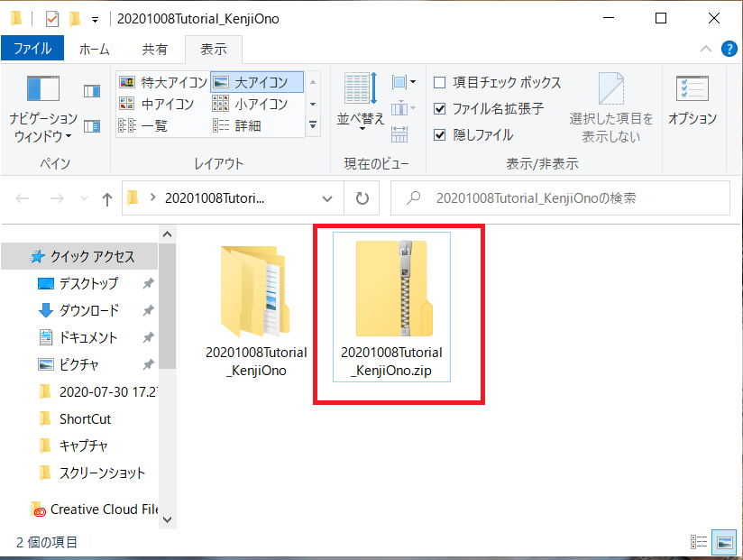The width and height of the screenshot is (743, 560).
Task: Open folder options (オプション)
Action: point(693,99)
